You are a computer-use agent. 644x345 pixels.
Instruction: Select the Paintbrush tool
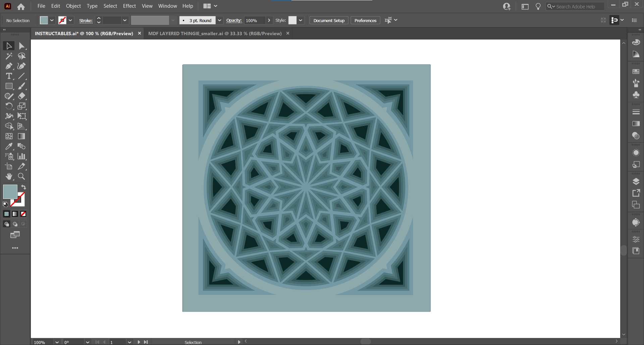click(21, 86)
